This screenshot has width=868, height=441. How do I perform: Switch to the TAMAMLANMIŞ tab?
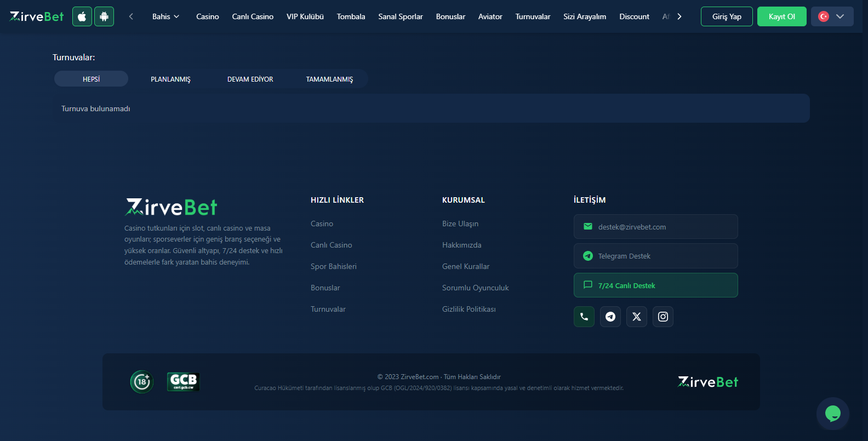pos(329,79)
